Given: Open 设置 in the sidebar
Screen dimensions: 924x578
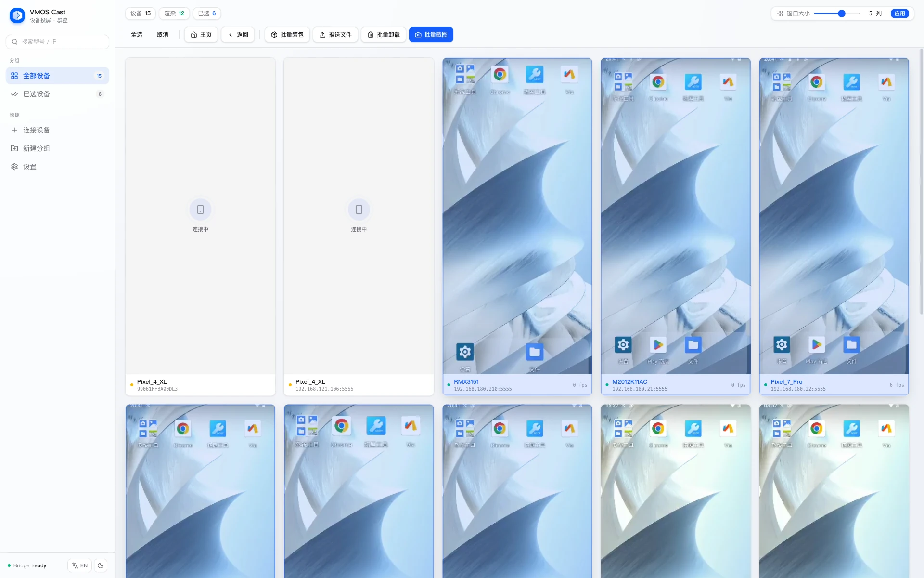Looking at the screenshot, I should coord(57,167).
